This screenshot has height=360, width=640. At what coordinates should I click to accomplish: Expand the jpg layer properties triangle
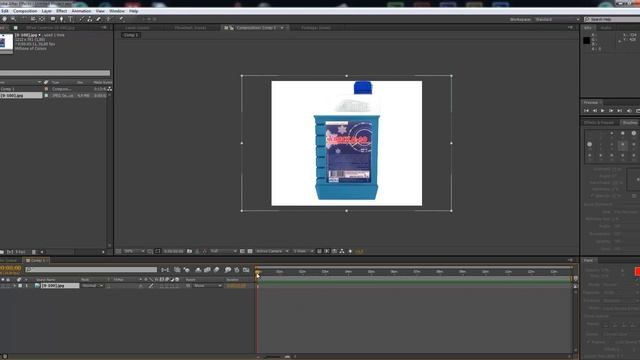pyautogui.click(x=15, y=286)
